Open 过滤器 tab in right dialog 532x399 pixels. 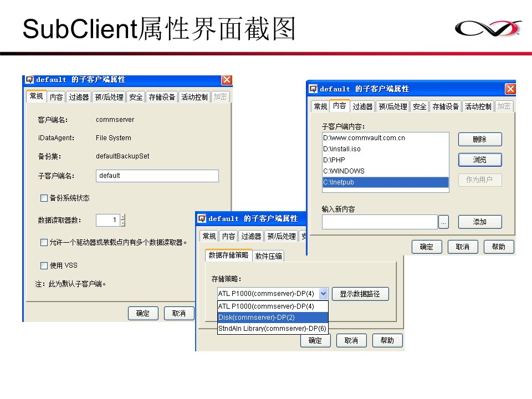(x=362, y=106)
